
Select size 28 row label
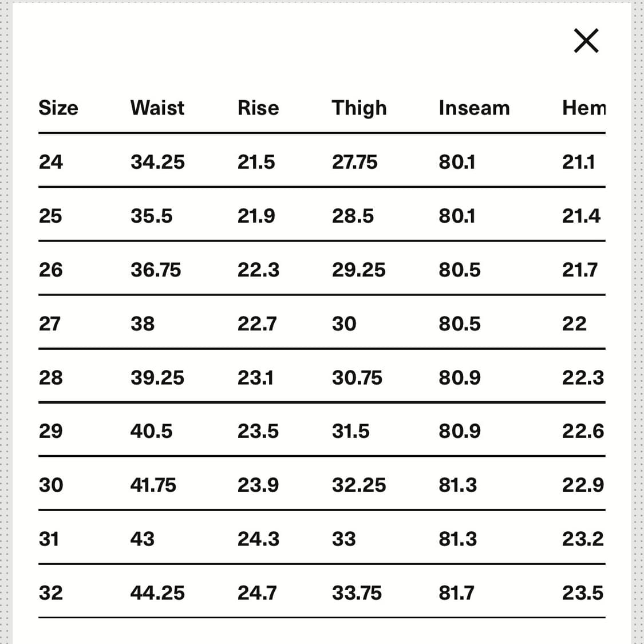tap(50, 377)
